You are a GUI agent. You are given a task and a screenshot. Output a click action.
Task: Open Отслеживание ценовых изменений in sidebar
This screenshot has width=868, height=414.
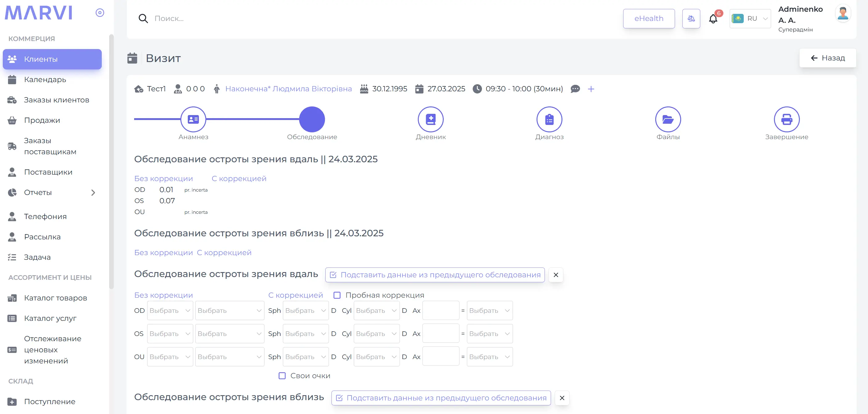pos(52,350)
